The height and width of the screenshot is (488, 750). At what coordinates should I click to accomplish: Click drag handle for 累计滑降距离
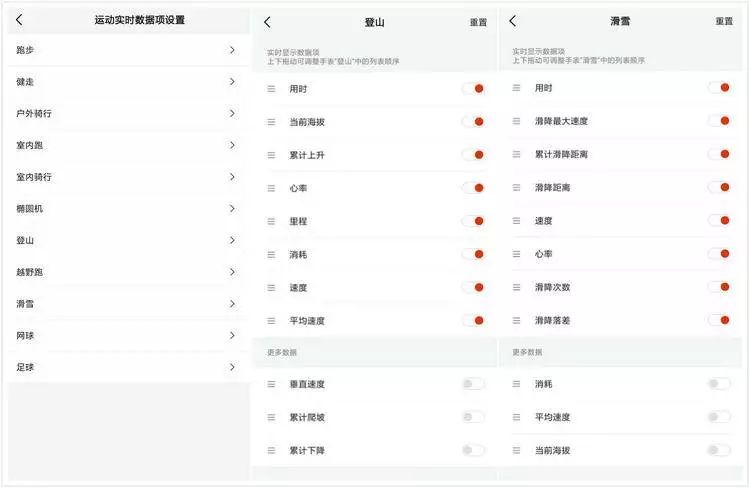[517, 154]
